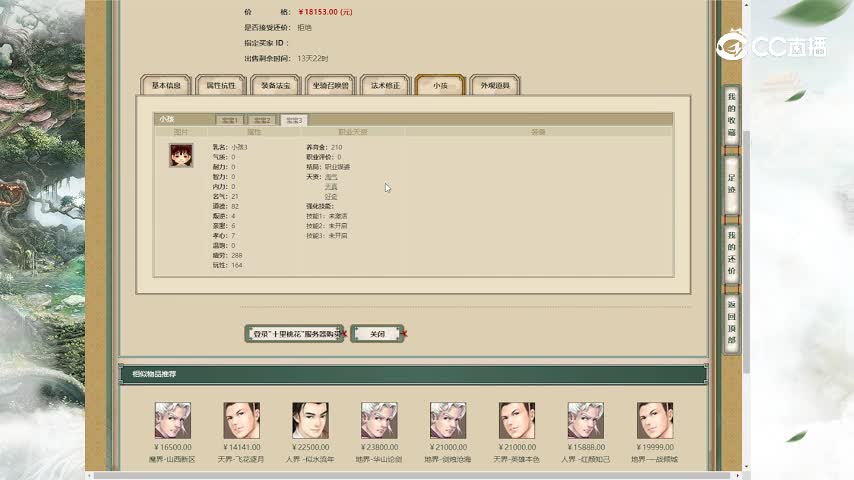Viewport: 854px width, 480px height.
Task: Click the CC直播 logo icon
Action: click(x=734, y=46)
